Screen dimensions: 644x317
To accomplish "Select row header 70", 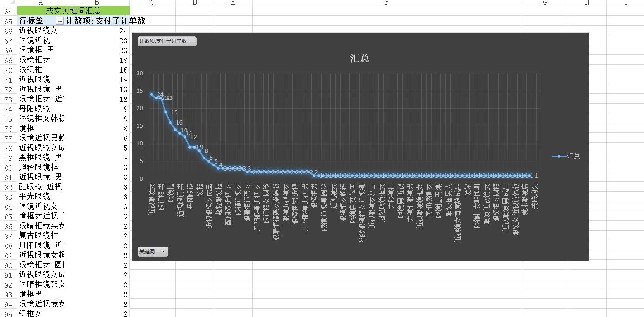I will click(x=8, y=70).
